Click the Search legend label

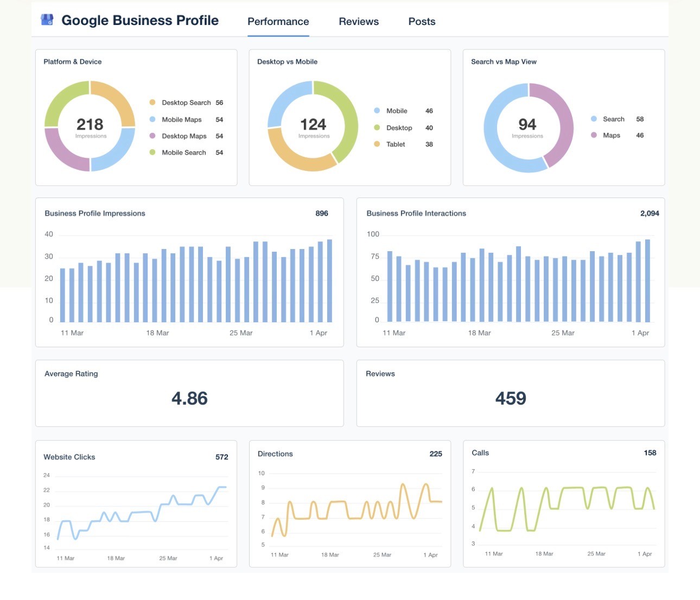614,119
